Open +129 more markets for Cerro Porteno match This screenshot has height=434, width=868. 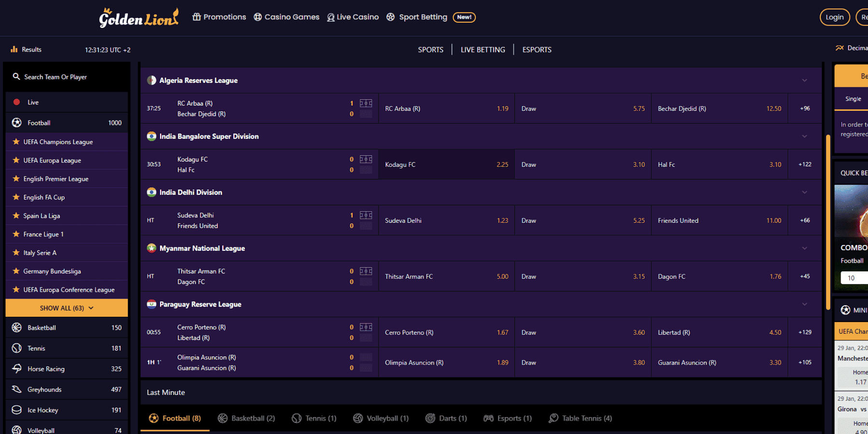click(x=805, y=332)
